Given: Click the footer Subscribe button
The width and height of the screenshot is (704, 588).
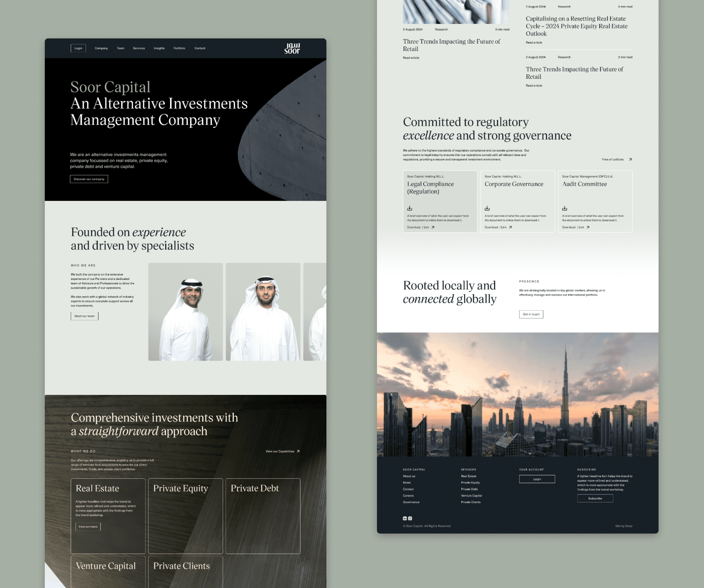Looking at the screenshot, I should pos(595,498).
